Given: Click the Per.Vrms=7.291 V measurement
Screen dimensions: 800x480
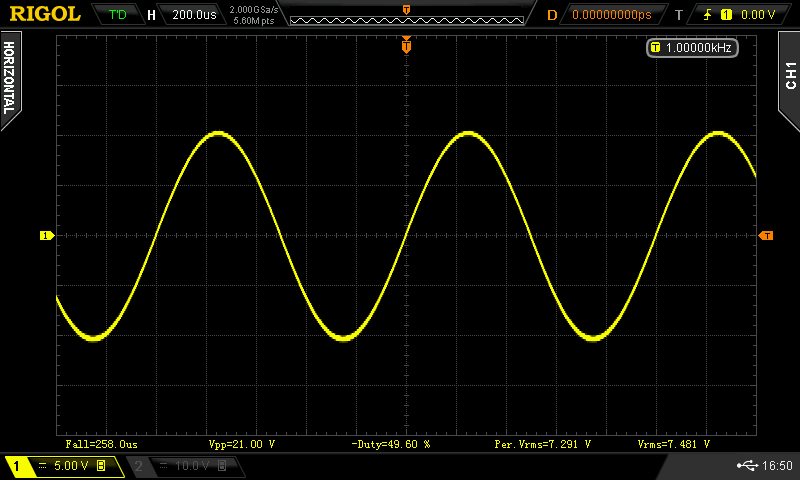Looking at the screenshot, I should coord(543,443).
